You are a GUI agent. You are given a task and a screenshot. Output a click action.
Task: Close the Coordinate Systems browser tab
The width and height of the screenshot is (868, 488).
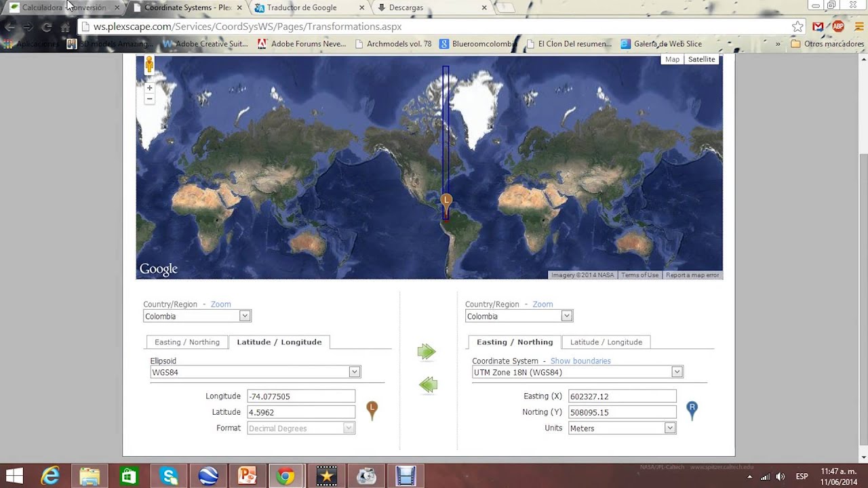(x=239, y=8)
